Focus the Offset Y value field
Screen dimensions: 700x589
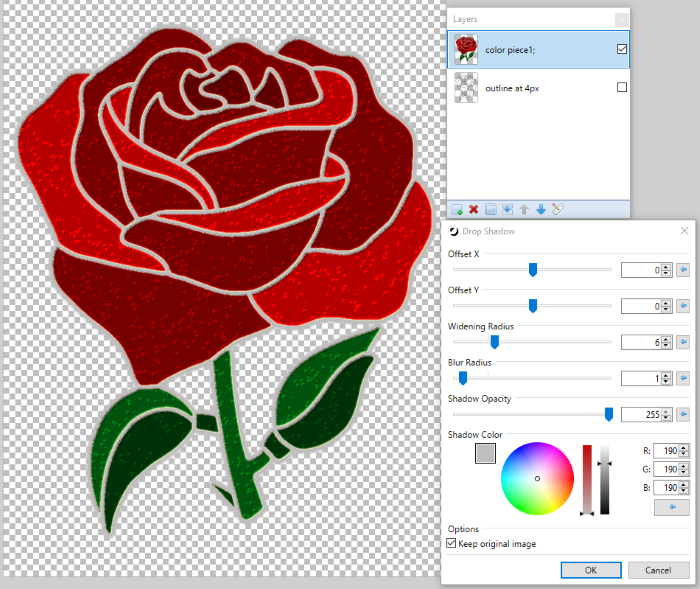[641, 306]
